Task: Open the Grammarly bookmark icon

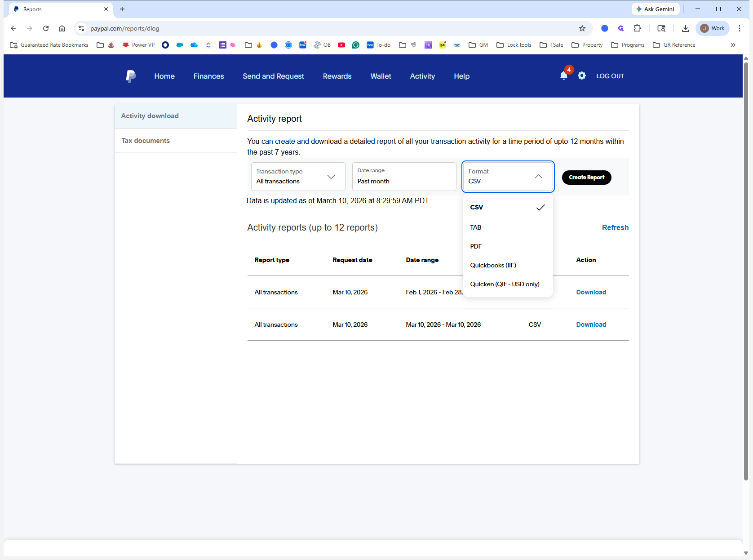Action: click(356, 45)
